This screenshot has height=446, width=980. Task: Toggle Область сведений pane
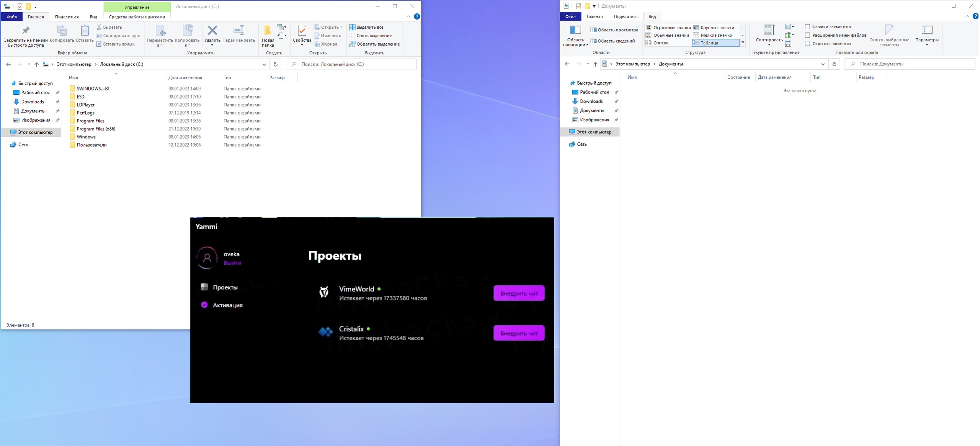coord(612,41)
